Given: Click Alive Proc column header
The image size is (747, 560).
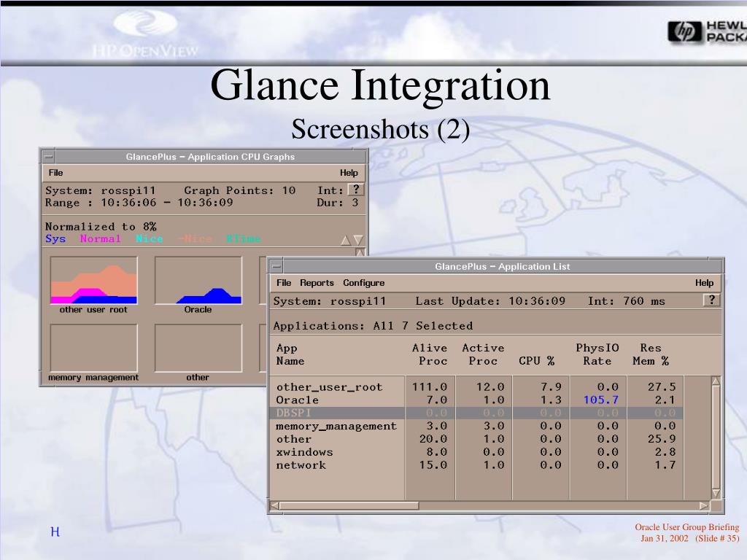Looking at the screenshot, I should [x=430, y=355].
